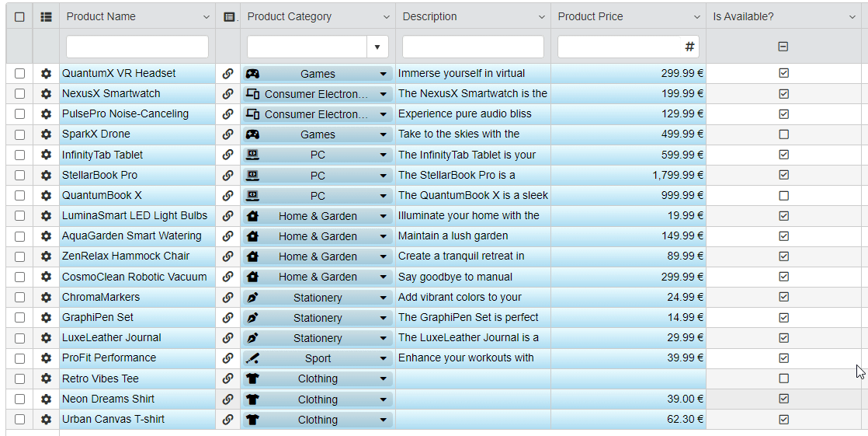This screenshot has width=868, height=436.
Task: Toggle the select-all checkbox in header
Action: (19, 16)
